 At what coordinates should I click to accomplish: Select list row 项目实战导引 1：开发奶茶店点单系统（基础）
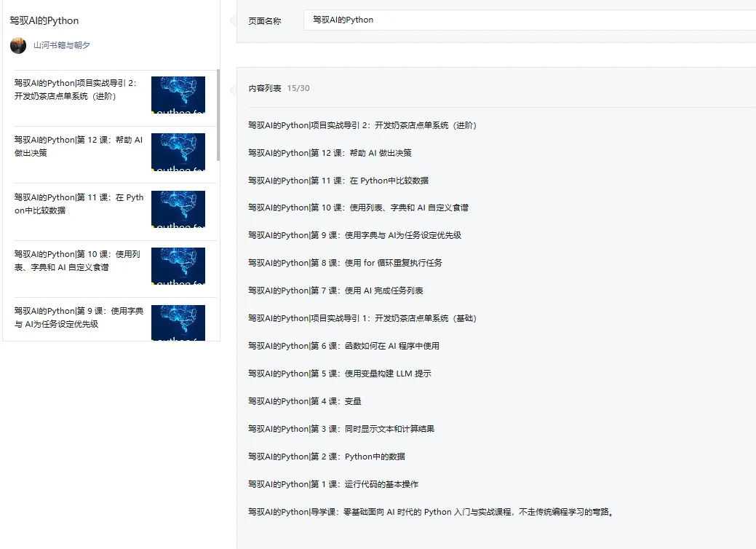[x=362, y=318]
